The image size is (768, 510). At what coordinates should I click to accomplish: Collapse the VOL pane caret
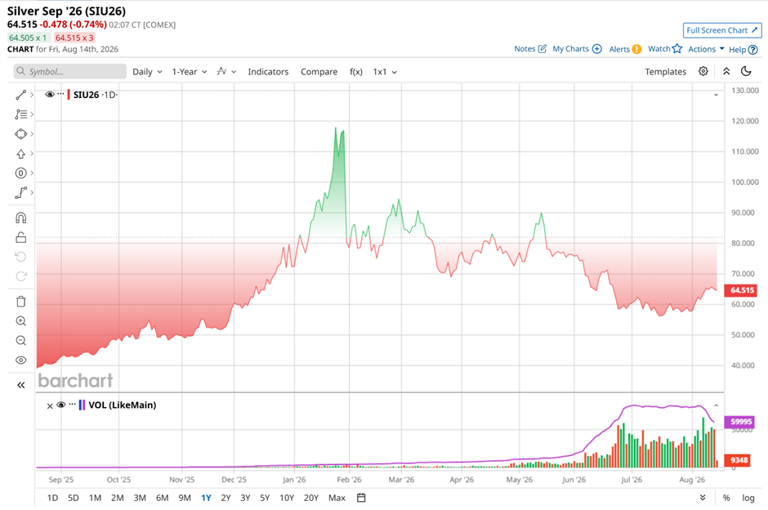(716, 406)
